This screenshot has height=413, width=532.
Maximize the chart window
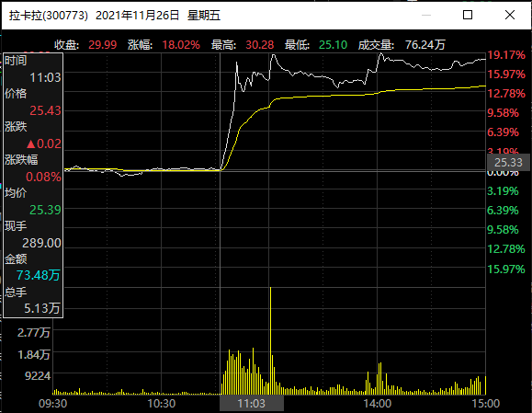click(468, 15)
